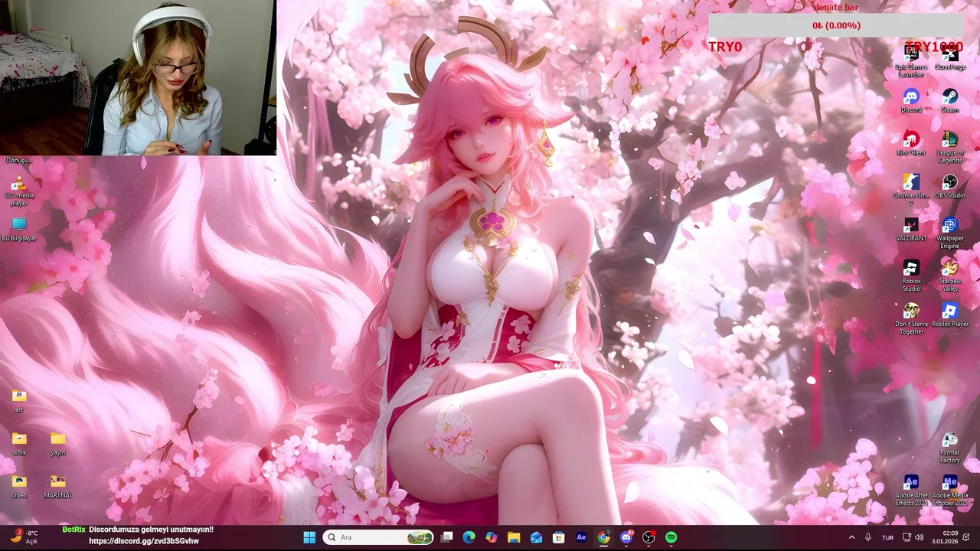Select the MARJİNAL folder on desktop

(58, 486)
